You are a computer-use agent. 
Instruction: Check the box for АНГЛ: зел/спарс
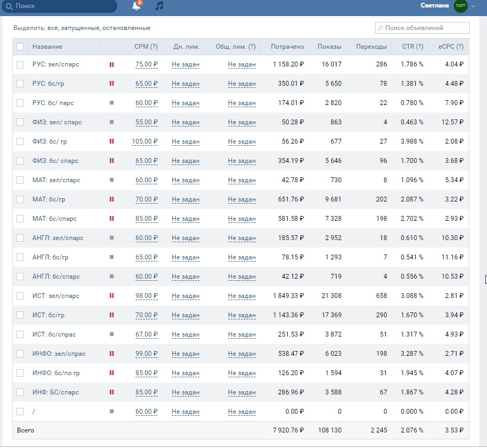20,238
